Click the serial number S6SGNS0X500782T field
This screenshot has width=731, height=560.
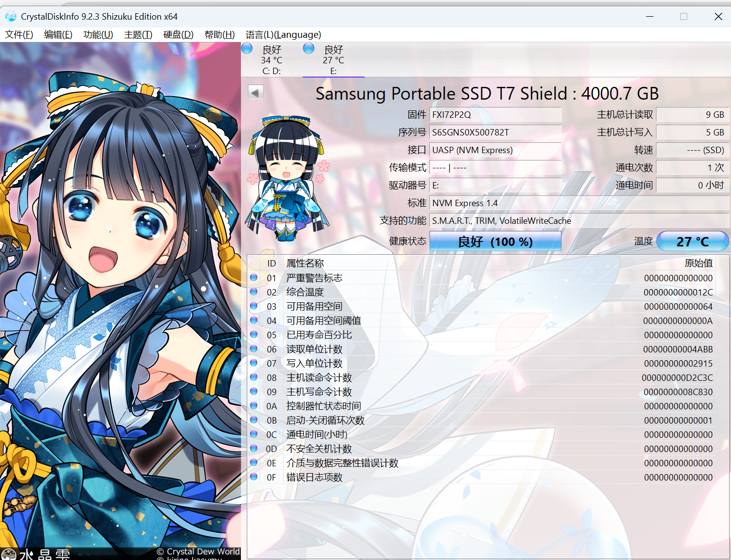[x=496, y=132]
